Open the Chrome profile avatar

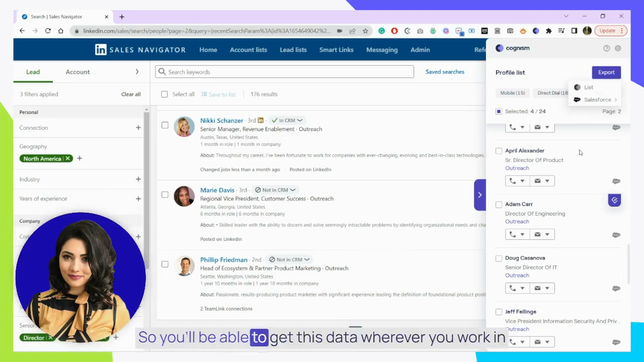[x=587, y=31]
